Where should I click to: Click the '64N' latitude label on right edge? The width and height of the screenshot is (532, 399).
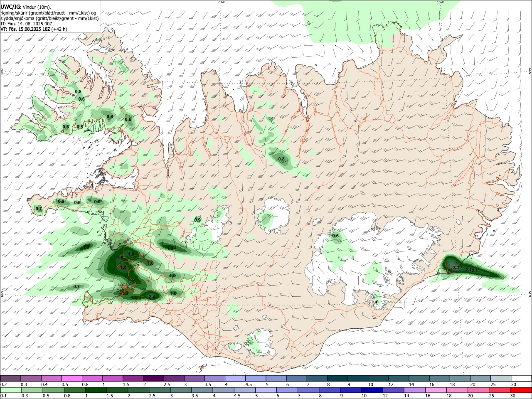pyautogui.click(x=530, y=294)
